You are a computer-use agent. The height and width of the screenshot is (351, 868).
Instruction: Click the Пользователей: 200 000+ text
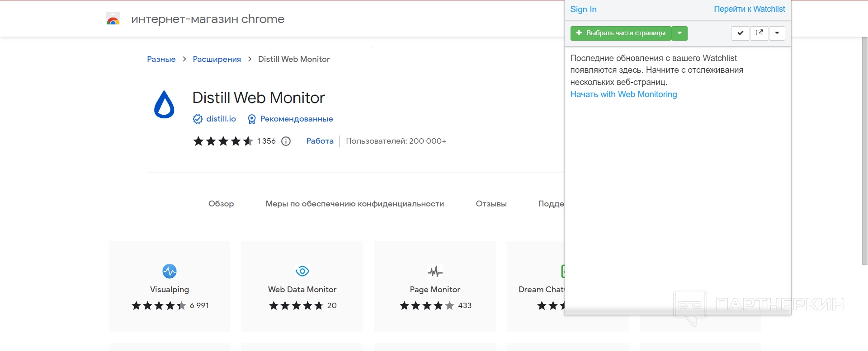pos(396,141)
